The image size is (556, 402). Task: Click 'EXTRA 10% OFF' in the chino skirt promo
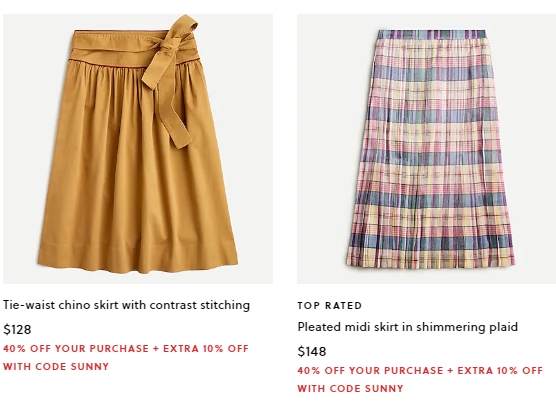coord(206,348)
